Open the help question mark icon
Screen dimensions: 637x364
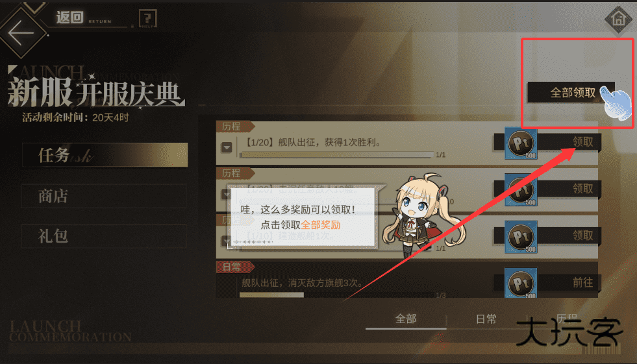[x=148, y=18]
